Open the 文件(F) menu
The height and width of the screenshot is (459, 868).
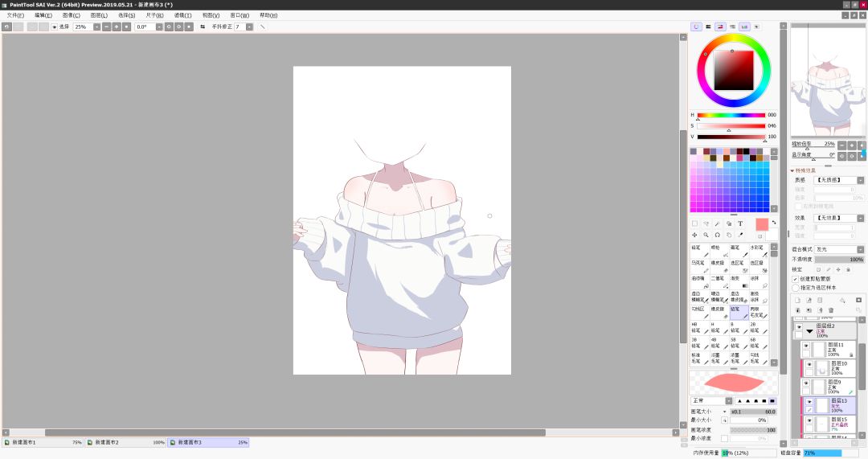point(15,15)
